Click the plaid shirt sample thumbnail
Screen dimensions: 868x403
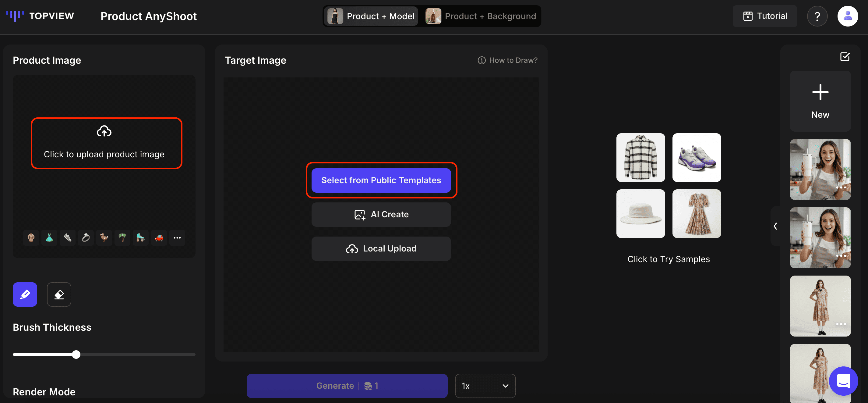640,158
